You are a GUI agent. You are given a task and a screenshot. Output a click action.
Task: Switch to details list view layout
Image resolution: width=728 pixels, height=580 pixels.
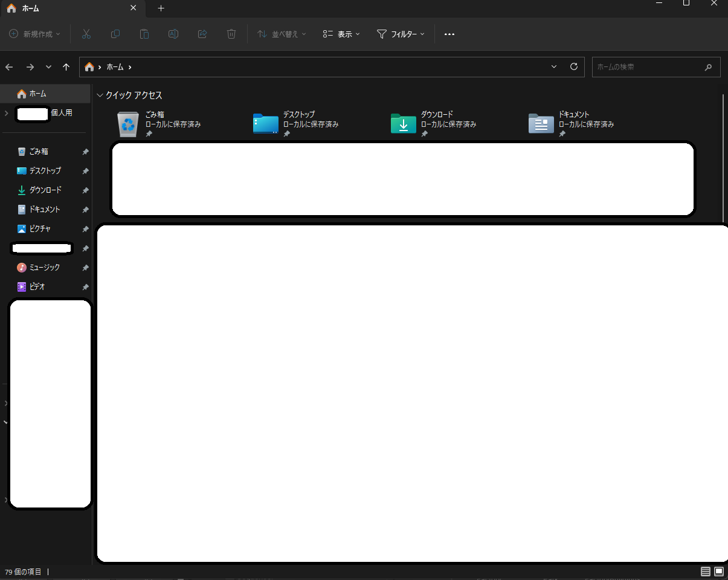[705, 572]
